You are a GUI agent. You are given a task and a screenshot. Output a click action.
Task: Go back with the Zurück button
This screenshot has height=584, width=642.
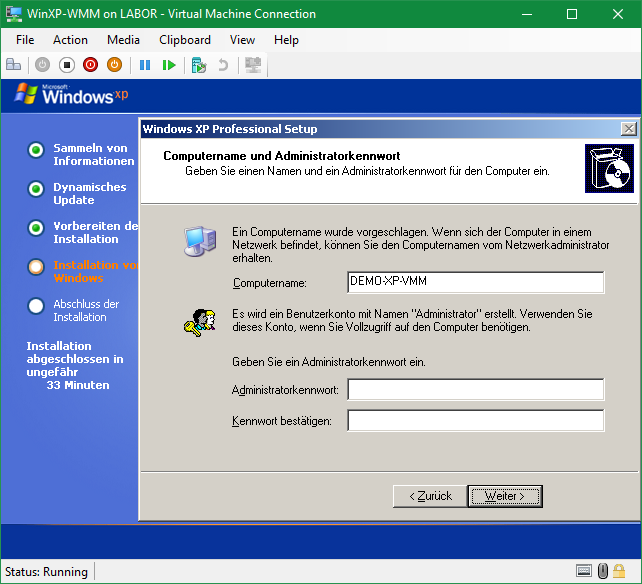tap(429, 496)
